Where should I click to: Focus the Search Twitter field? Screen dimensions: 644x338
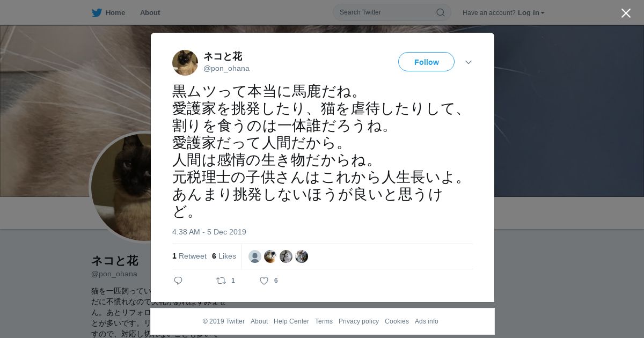pos(392,12)
